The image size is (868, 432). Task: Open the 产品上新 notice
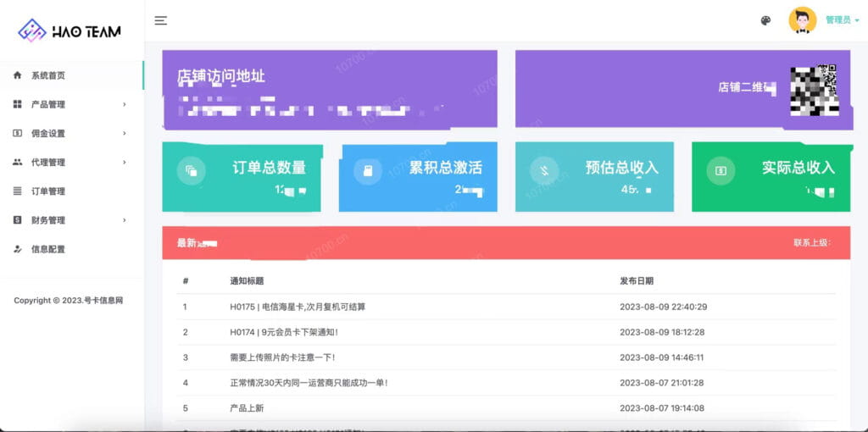247,408
